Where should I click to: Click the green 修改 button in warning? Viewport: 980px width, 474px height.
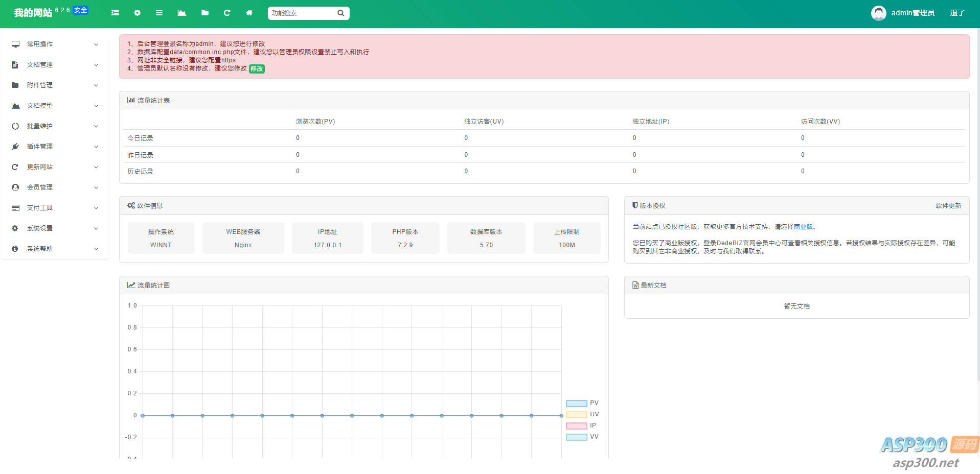pos(257,68)
